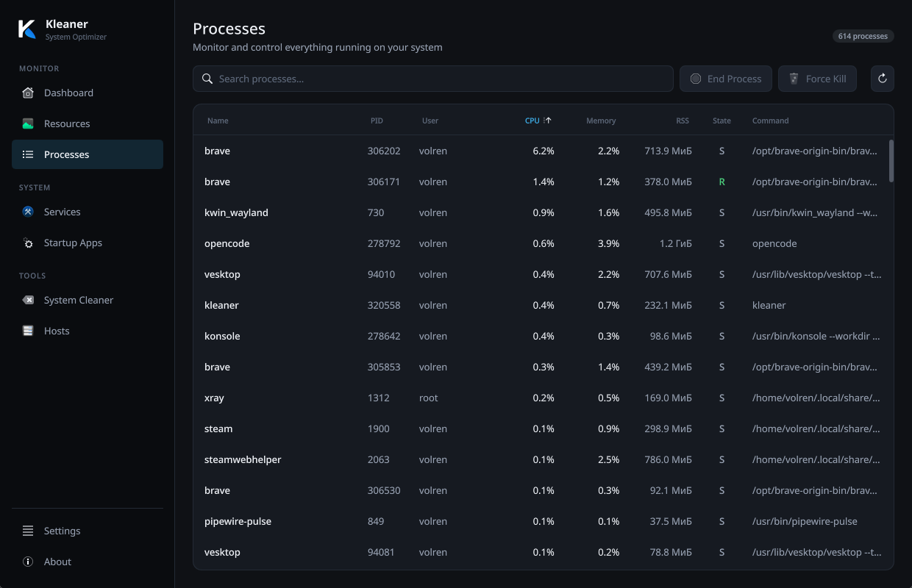Click the 3.9% memory value
The width and height of the screenshot is (912, 588).
[608, 243]
